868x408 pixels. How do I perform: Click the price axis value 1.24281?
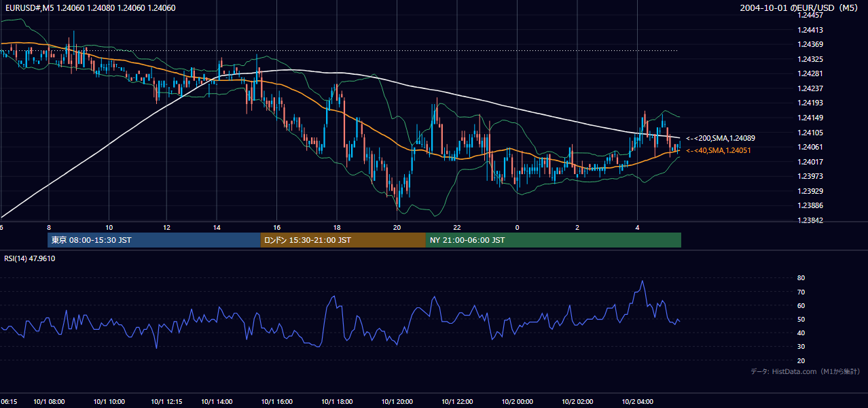coord(812,73)
